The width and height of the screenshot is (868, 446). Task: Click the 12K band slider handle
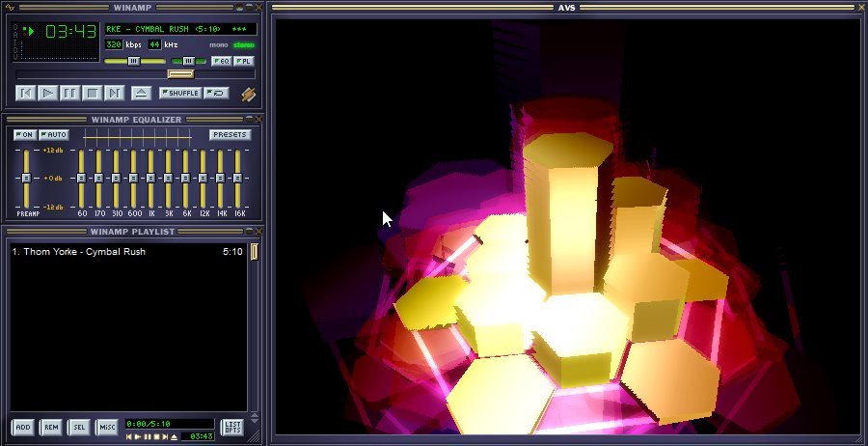click(203, 179)
